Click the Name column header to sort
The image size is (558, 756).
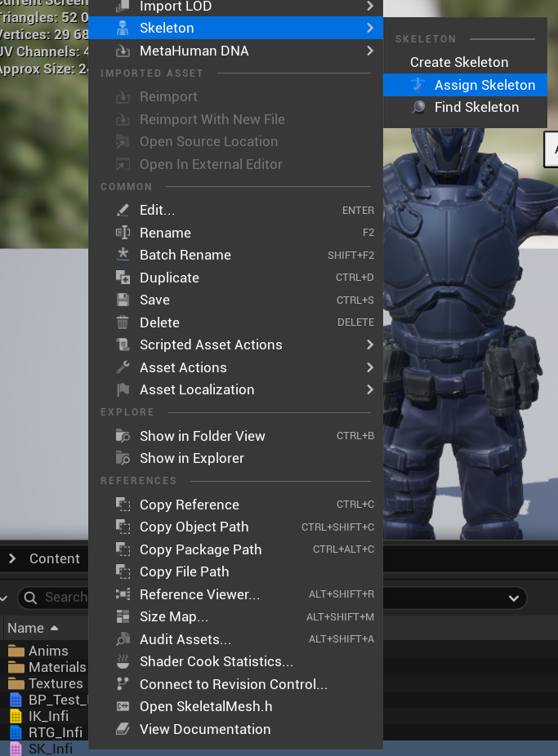pos(26,628)
